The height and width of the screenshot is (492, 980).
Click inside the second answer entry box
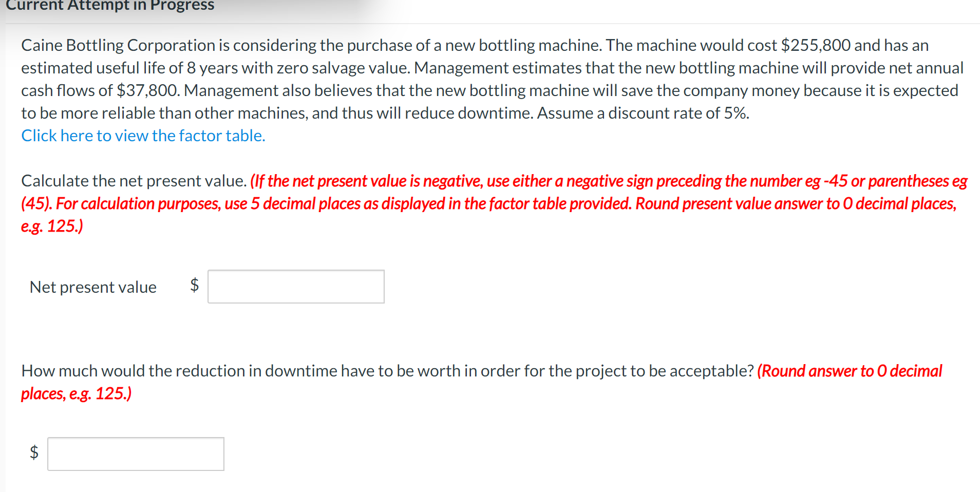pos(135,453)
